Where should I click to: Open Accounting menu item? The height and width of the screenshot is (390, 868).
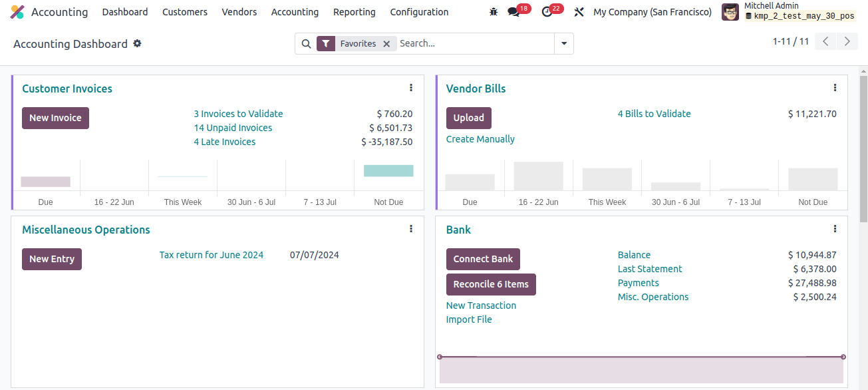(x=295, y=12)
